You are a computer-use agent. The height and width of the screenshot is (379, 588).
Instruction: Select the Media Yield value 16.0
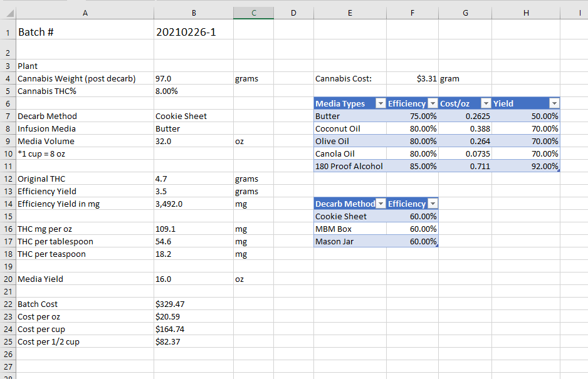click(194, 279)
